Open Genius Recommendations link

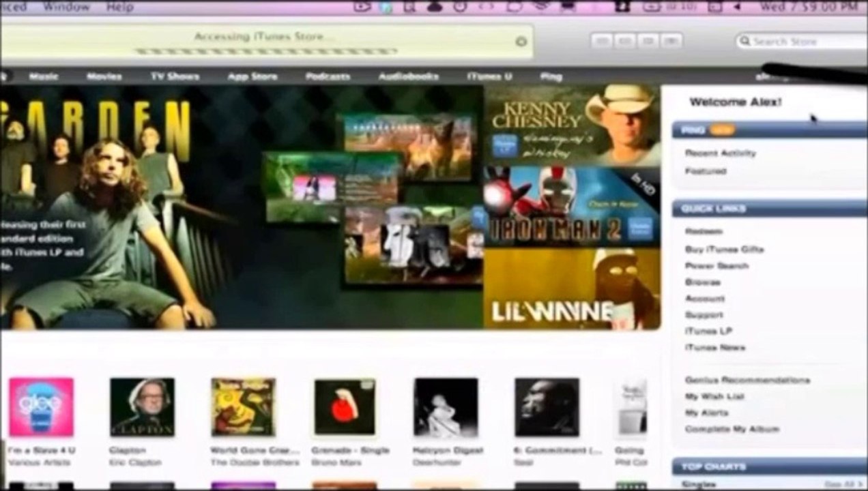pyautogui.click(x=747, y=381)
